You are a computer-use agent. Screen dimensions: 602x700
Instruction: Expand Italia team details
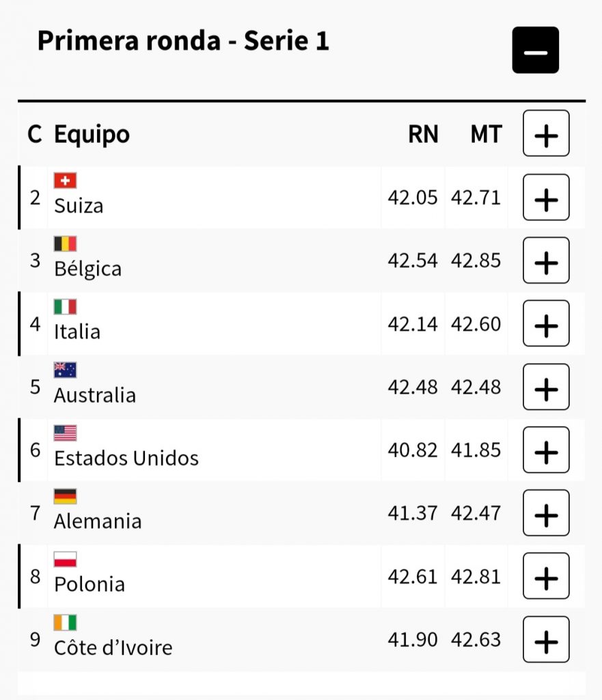point(545,323)
